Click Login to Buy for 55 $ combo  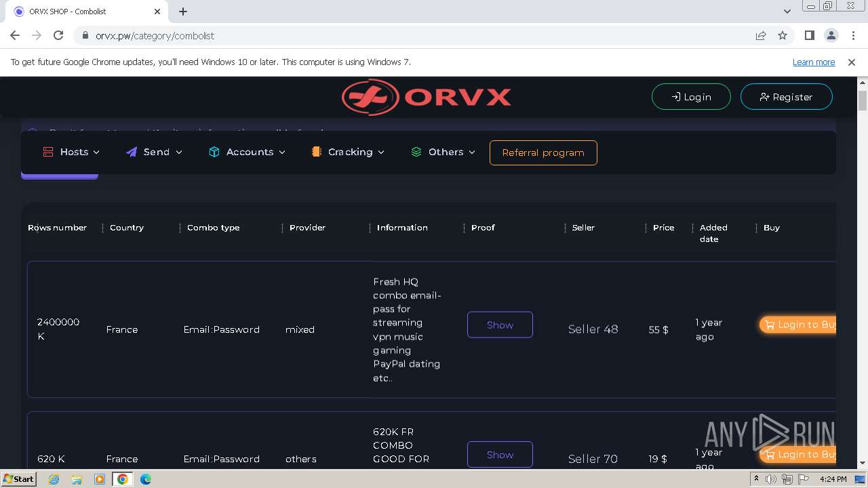click(797, 325)
